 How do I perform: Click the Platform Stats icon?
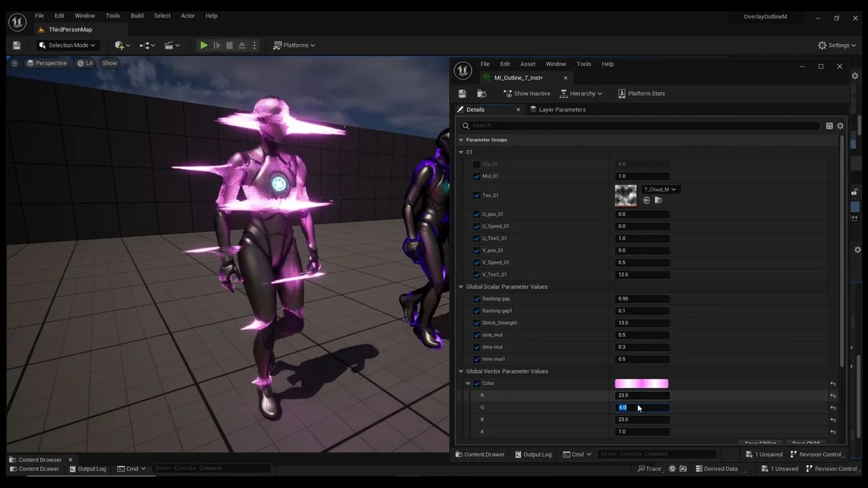[622, 94]
